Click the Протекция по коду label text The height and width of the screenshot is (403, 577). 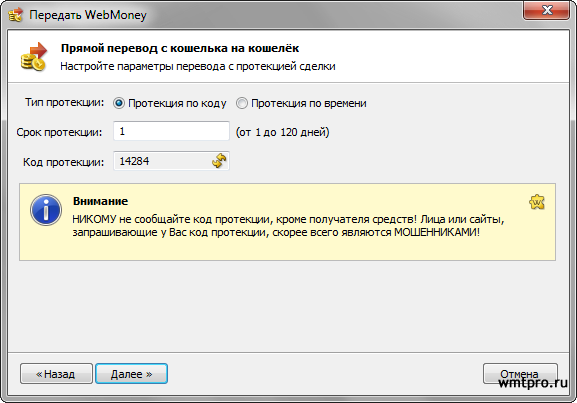click(177, 103)
